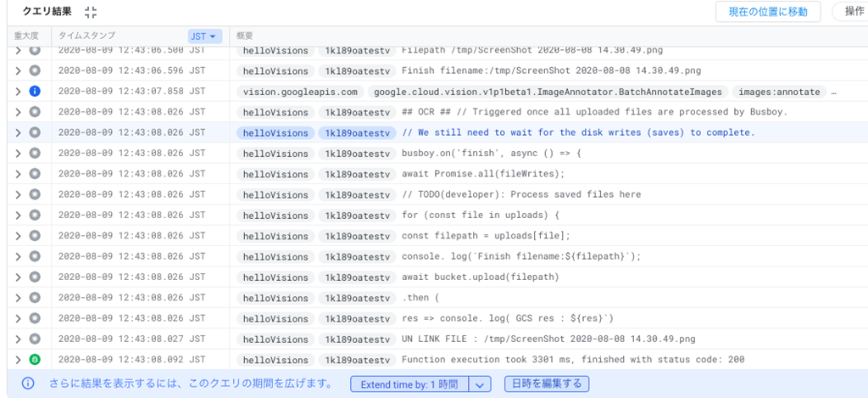Expand the TODO(developer) log entry row
The image size is (868, 398).
pyautogui.click(x=17, y=194)
